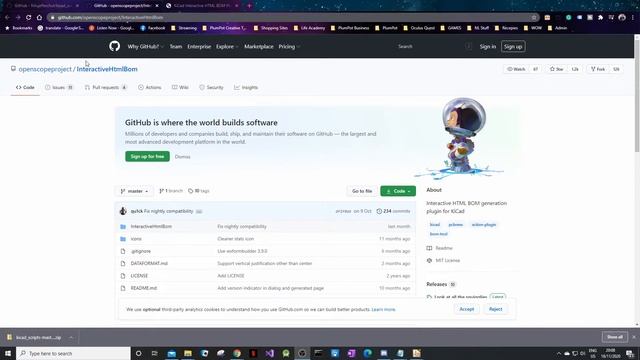This screenshot has height=360, width=640.
Task: Expand the Explore menu
Action: click(227, 47)
